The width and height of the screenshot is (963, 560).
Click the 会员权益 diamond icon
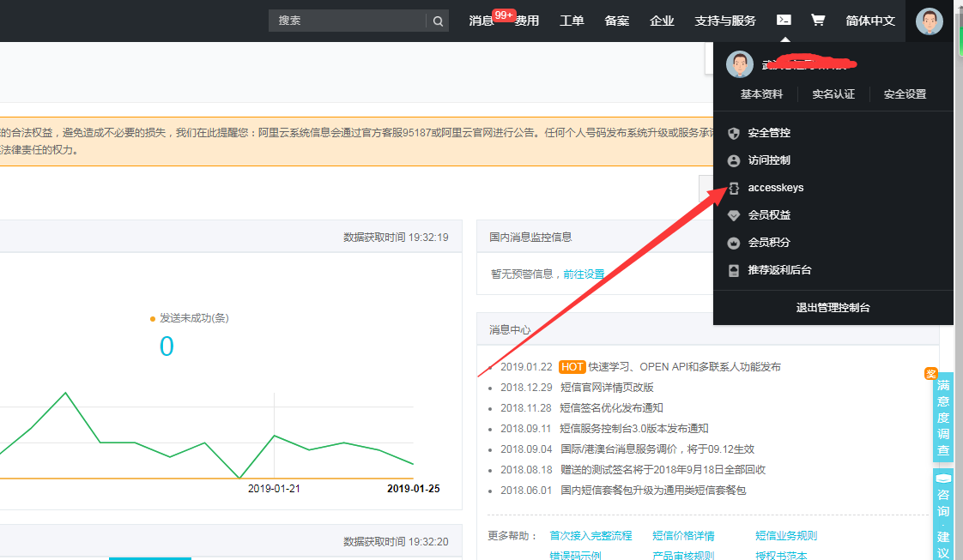733,215
